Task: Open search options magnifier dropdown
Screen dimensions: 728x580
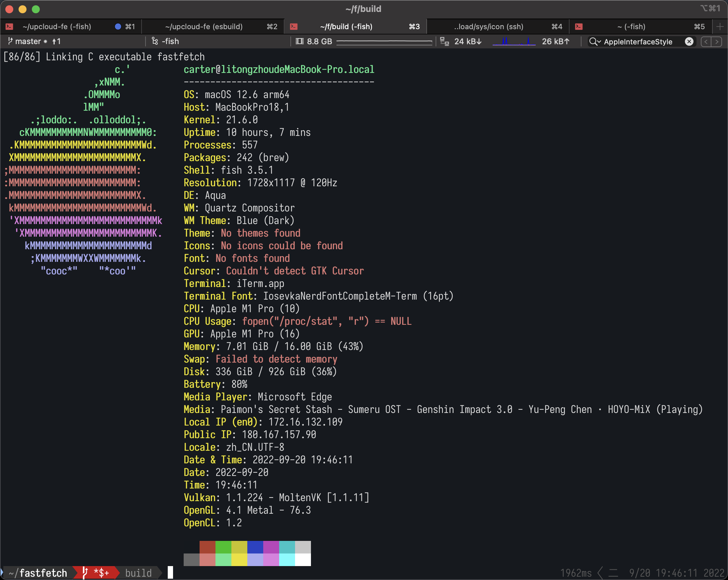Action: [x=595, y=41]
